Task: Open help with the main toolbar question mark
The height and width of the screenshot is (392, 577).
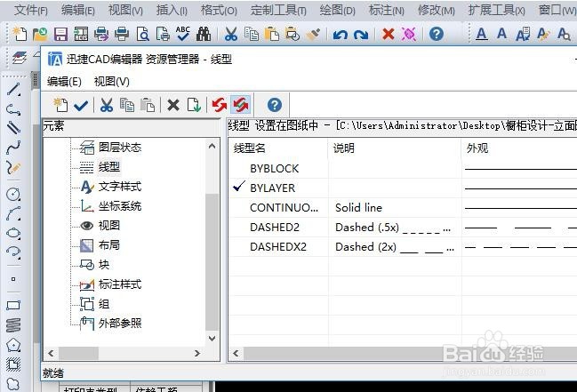Action: point(436,35)
